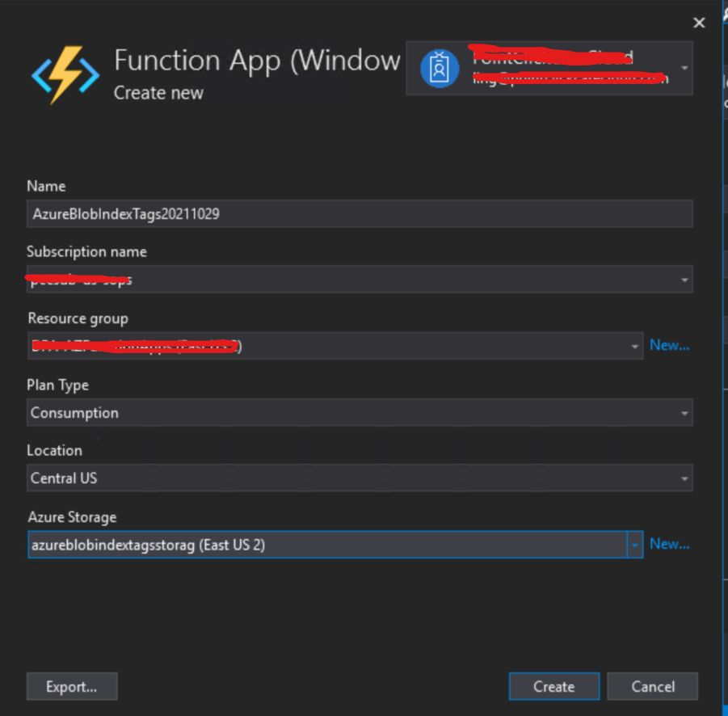Select the azureblobindextagsstorag (East US 2) text

point(148,545)
